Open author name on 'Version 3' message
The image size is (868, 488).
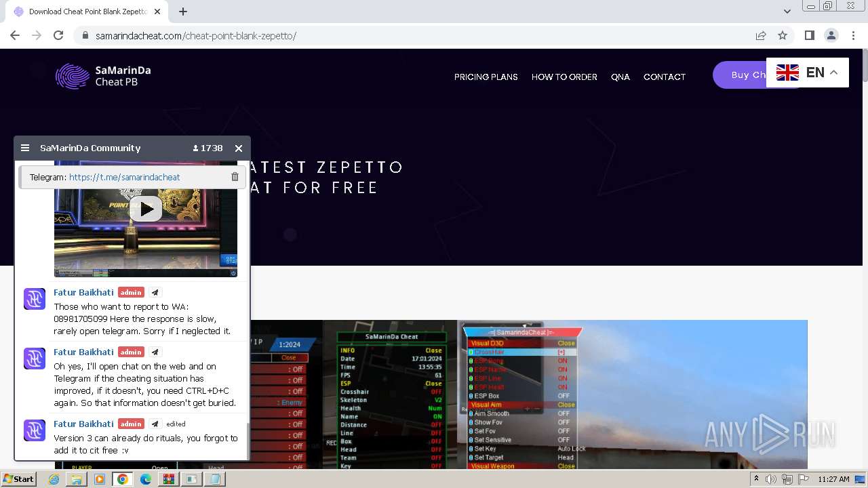[x=83, y=424]
